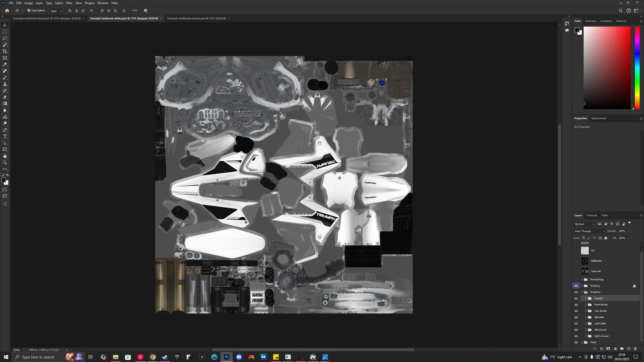
Task: Select the Pen tool
Action: point(5,130)
